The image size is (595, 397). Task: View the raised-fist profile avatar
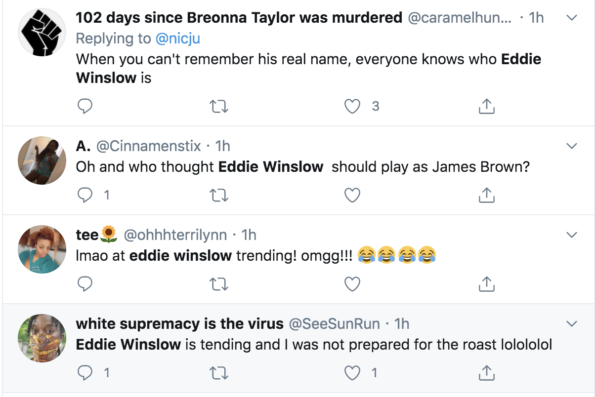click(42, 33)
